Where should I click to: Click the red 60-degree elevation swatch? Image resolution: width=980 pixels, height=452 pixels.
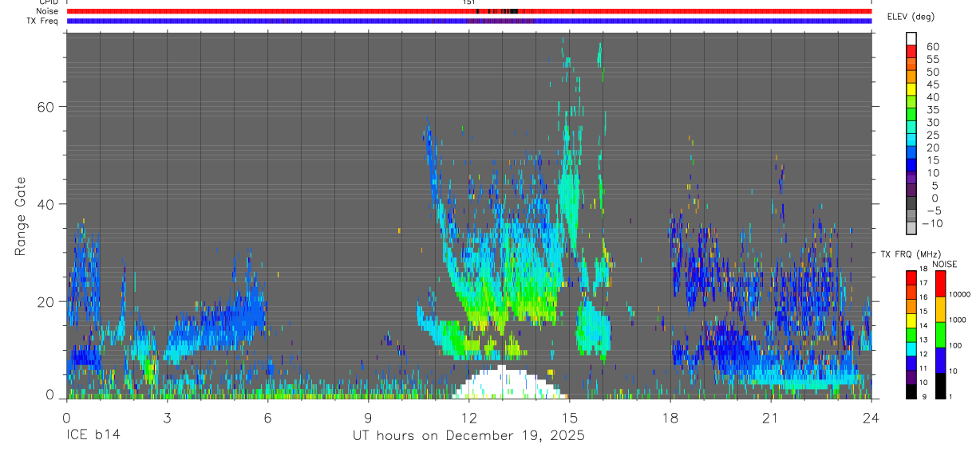coord(912,52)
